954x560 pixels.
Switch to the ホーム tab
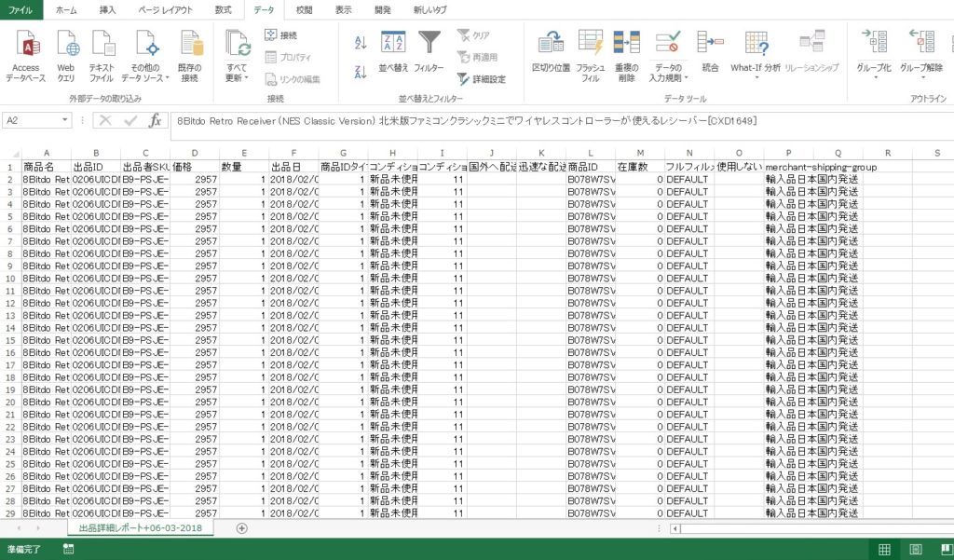(66, 9)
